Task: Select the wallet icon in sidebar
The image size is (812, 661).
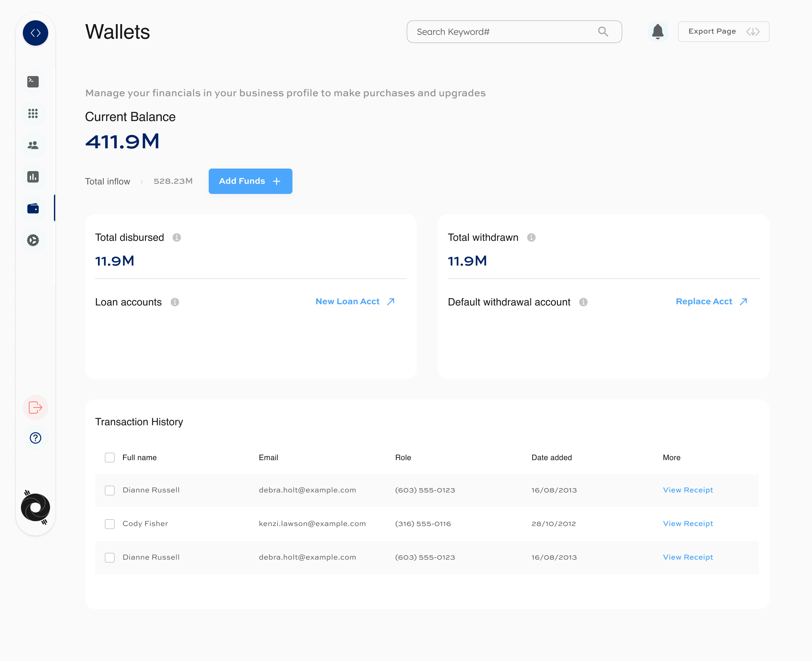Action: [x=33, y=208]
